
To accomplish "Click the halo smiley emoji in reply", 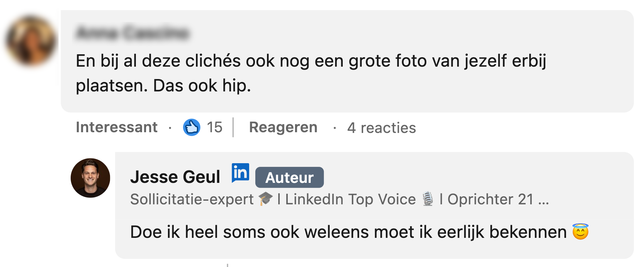I will tap(580, 232).
